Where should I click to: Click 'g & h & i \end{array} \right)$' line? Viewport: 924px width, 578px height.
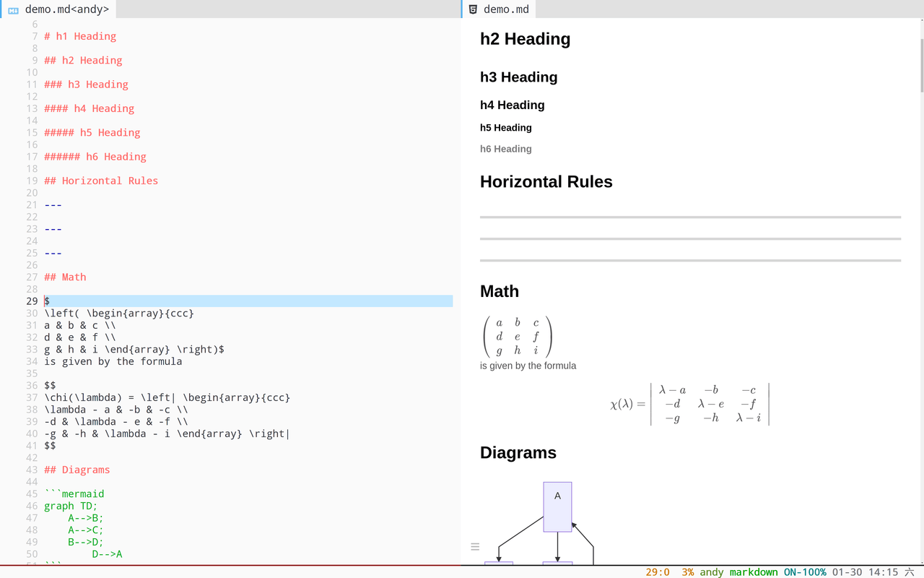click(134, 350)
